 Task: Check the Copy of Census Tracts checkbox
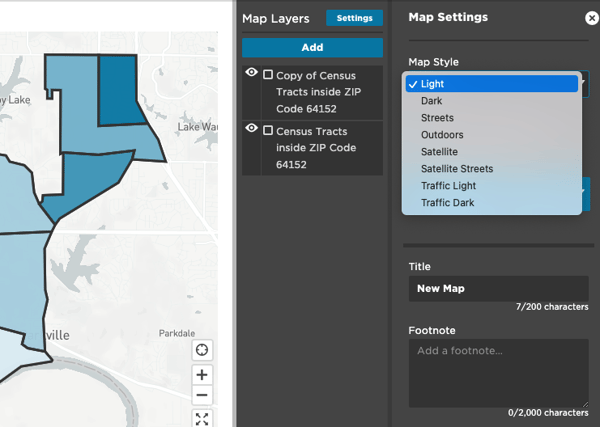coord(268,75)
